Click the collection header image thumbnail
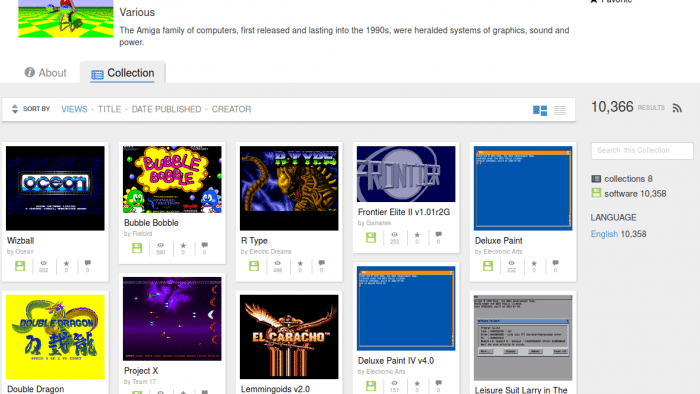Screen dimensions: 700x394 (x=66, y=18)
